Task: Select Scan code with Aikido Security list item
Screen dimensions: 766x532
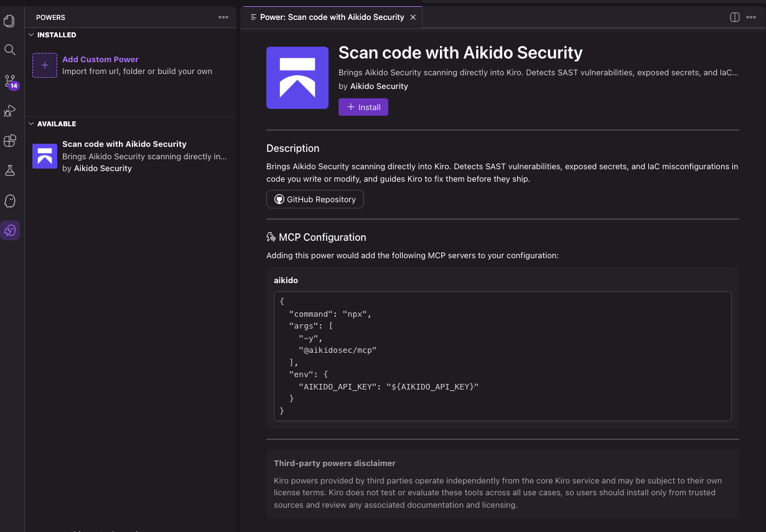Action: (x=131, y=156)
